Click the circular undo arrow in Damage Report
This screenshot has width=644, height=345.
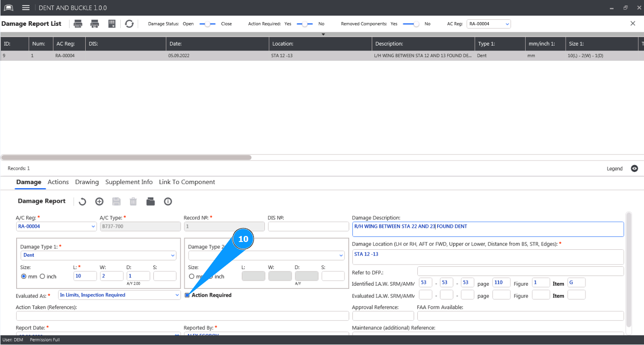[x=82, y=201]
